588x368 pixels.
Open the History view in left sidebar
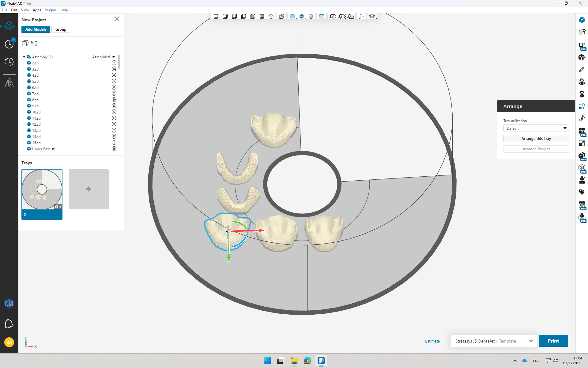tap(9, 62)
